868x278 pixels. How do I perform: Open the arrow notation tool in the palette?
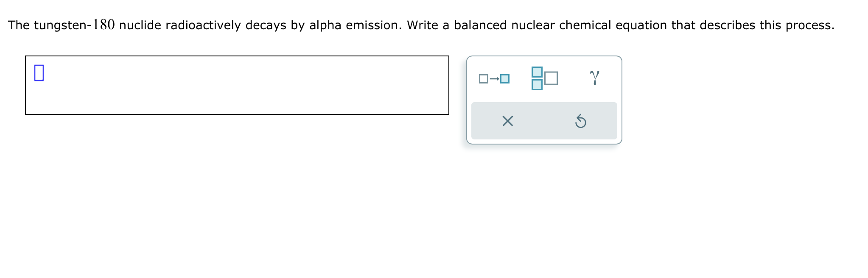(494, 78)
